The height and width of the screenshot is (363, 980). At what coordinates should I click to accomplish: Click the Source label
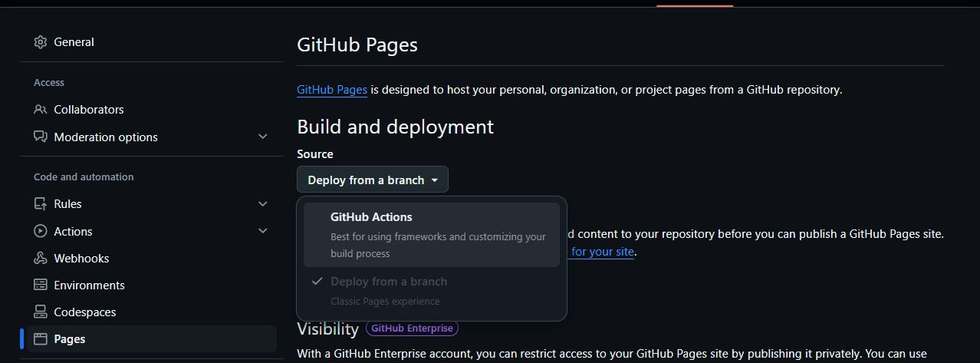point(315,154)
